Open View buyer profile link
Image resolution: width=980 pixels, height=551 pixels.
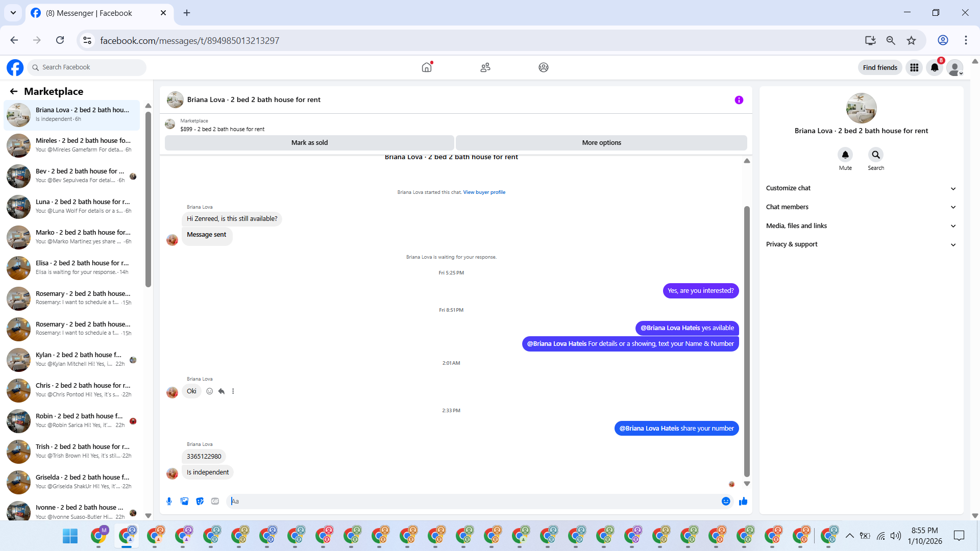[484, 192]
